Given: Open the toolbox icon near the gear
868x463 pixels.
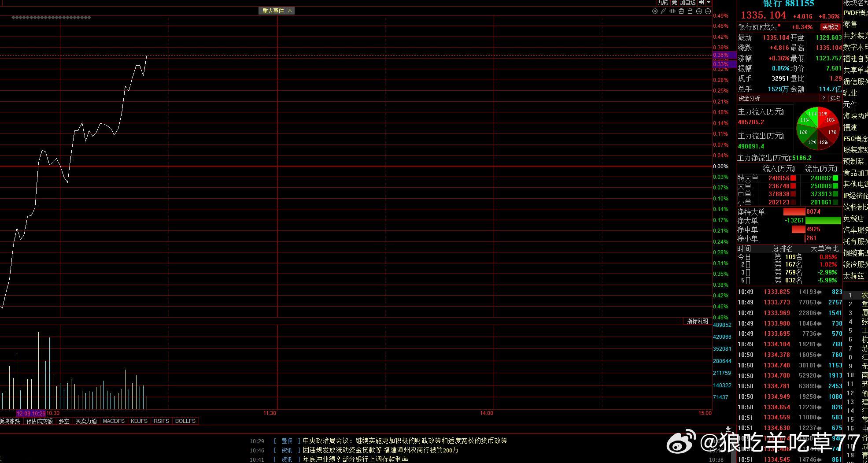Looking at the screenshot, I should (x=681, y=11).
